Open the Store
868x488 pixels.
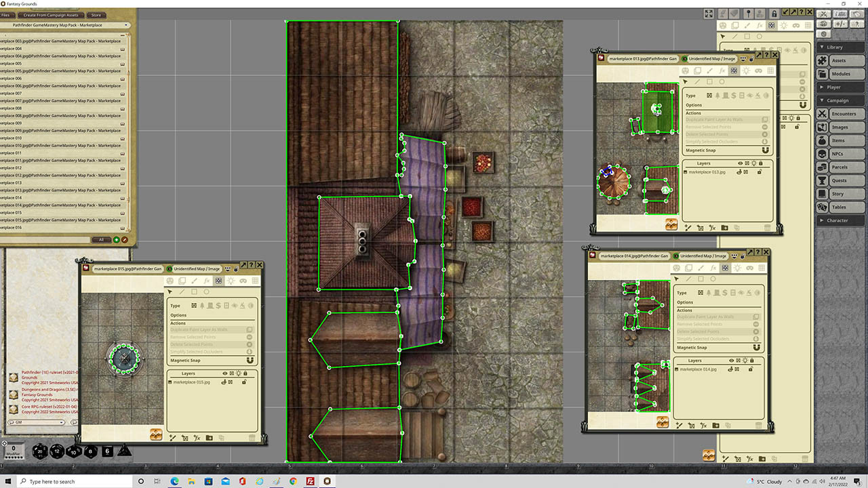(x=96, y=14)
